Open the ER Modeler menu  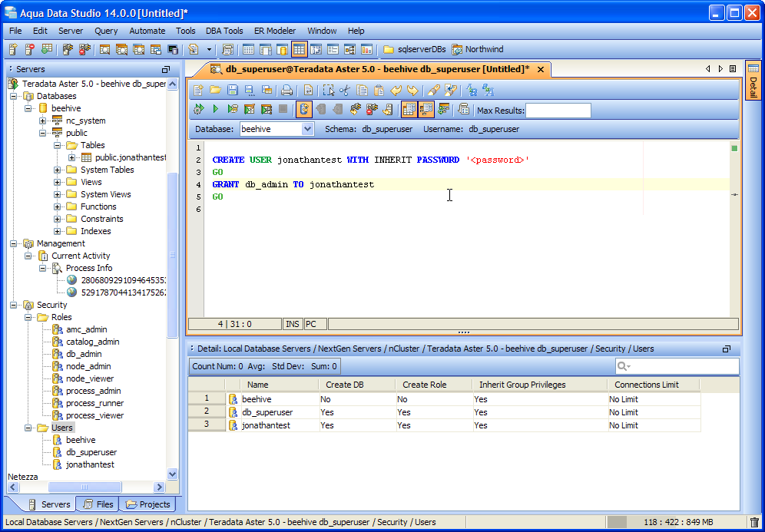coord(275,31)
